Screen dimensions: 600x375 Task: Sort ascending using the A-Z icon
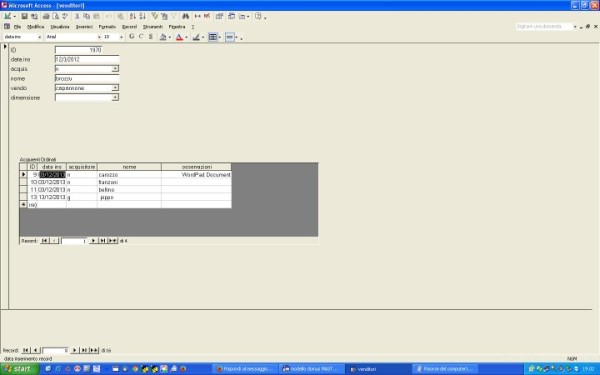[132, 16]
